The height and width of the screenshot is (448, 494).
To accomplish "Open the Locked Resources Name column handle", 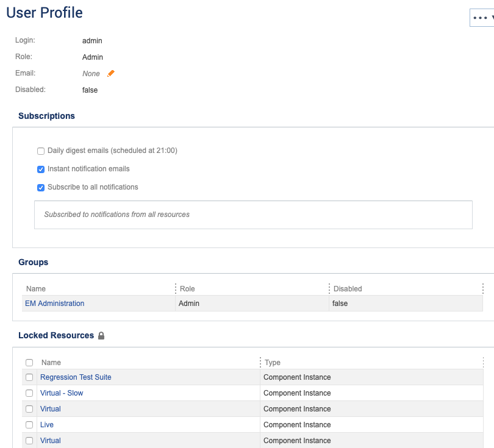I will click(260, 363).
